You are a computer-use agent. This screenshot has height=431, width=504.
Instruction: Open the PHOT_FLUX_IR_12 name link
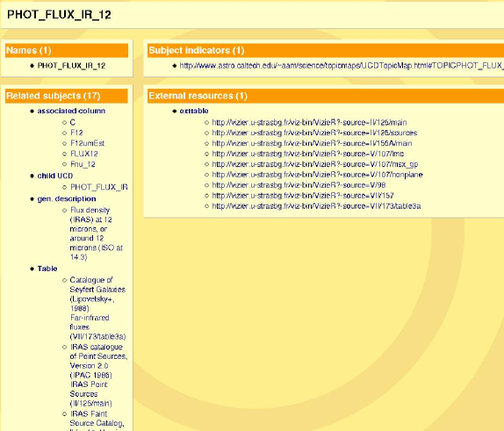pos(71,66)
